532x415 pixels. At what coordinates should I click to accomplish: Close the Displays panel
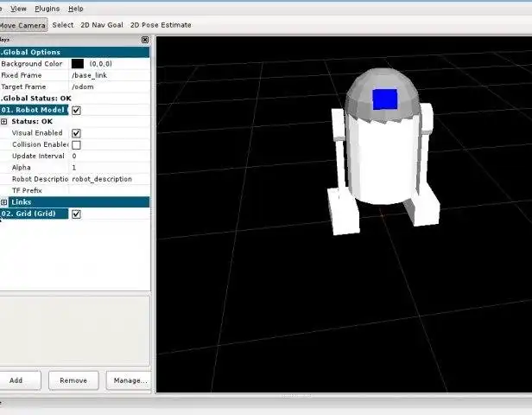click(x=145, y=40)
